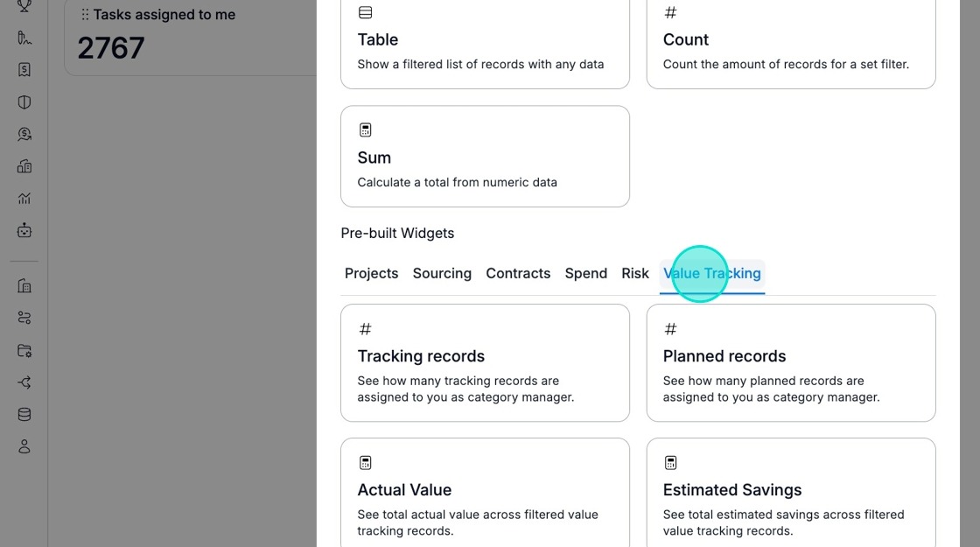Screen dimensions: 980x547
Task: Open the user profile sidebar icon
Action: 24,446
